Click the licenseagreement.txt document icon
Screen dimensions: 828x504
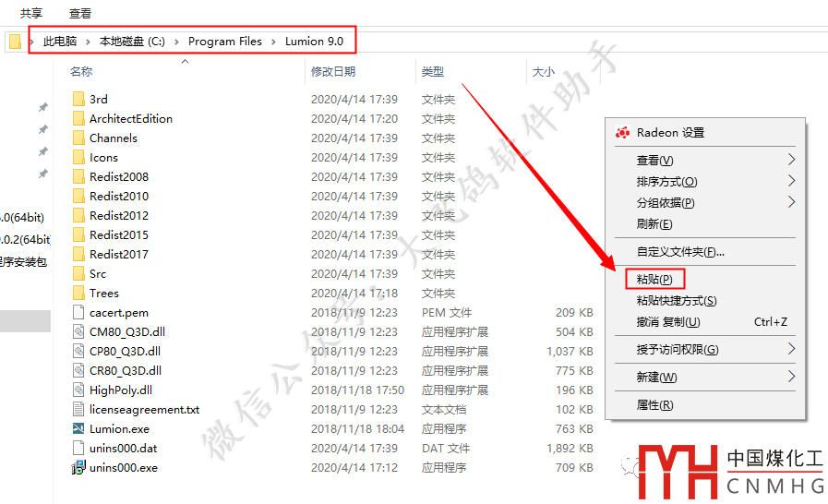click(78, 410)
